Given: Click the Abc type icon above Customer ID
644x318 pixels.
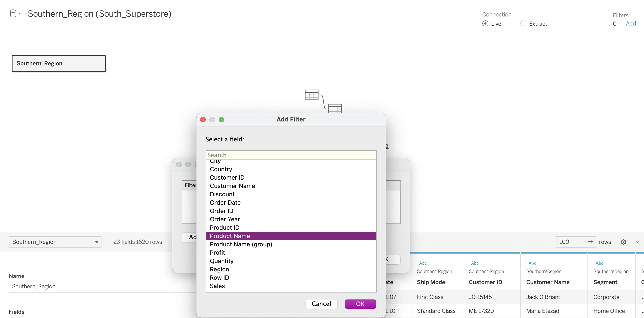Looking at the screenshot, I should 474,263.
